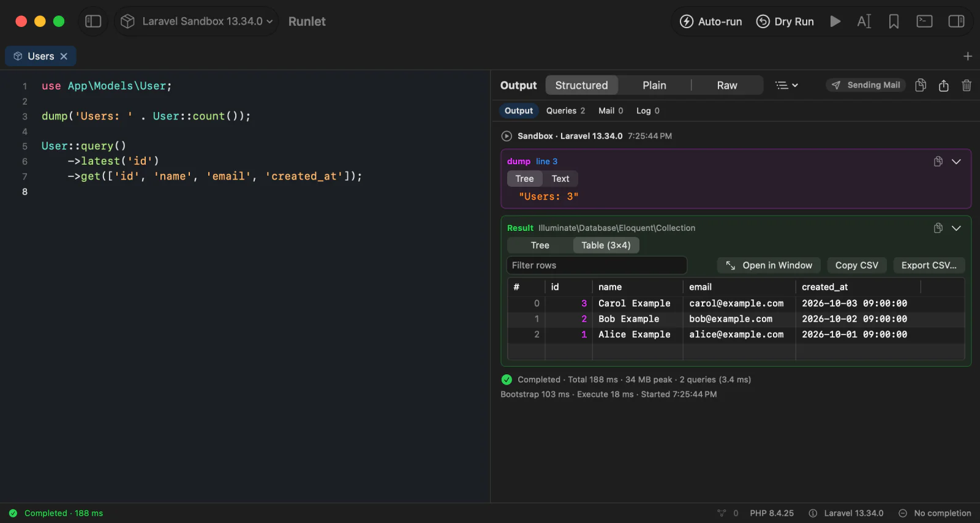This screenshot has height=523, width=980.
Task: Switch Result view to Tree
Action: pos(540,246)
